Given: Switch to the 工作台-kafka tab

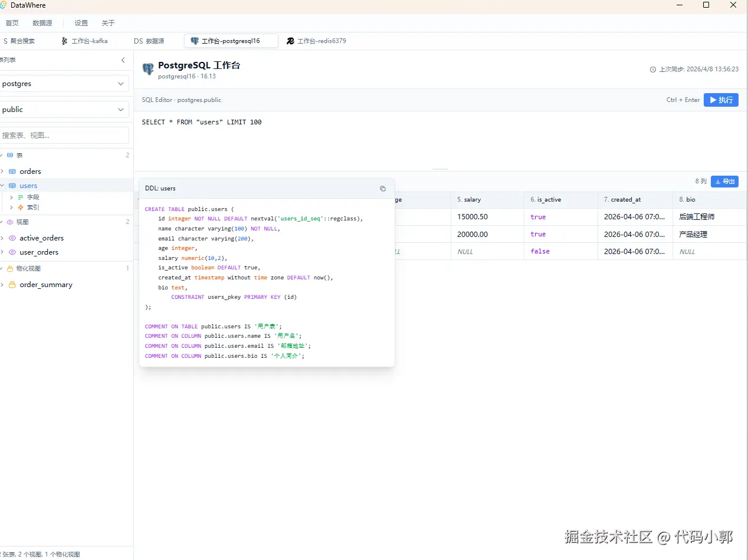Looking at the screenshot, I should pos(85,41).
